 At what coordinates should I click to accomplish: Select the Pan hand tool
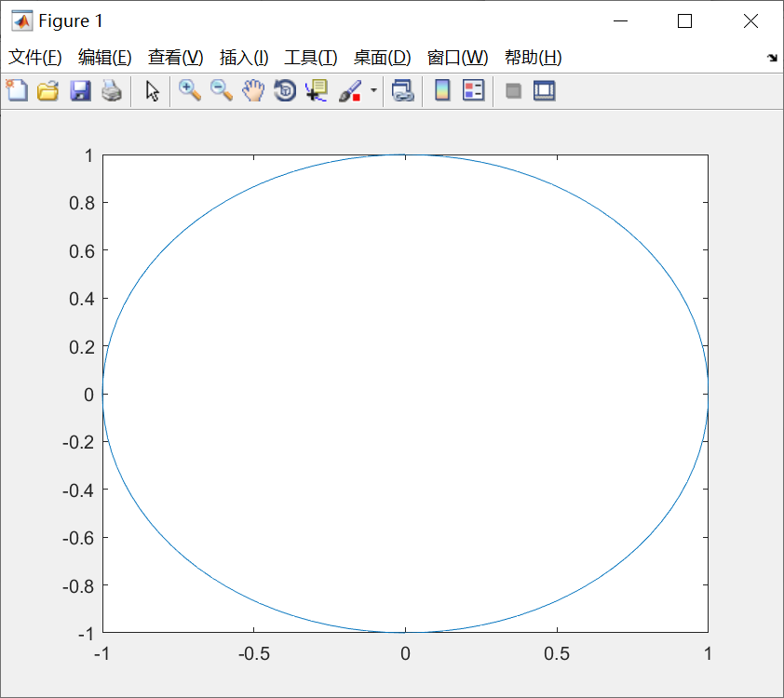pyautogui.click(x=253, y=91)
